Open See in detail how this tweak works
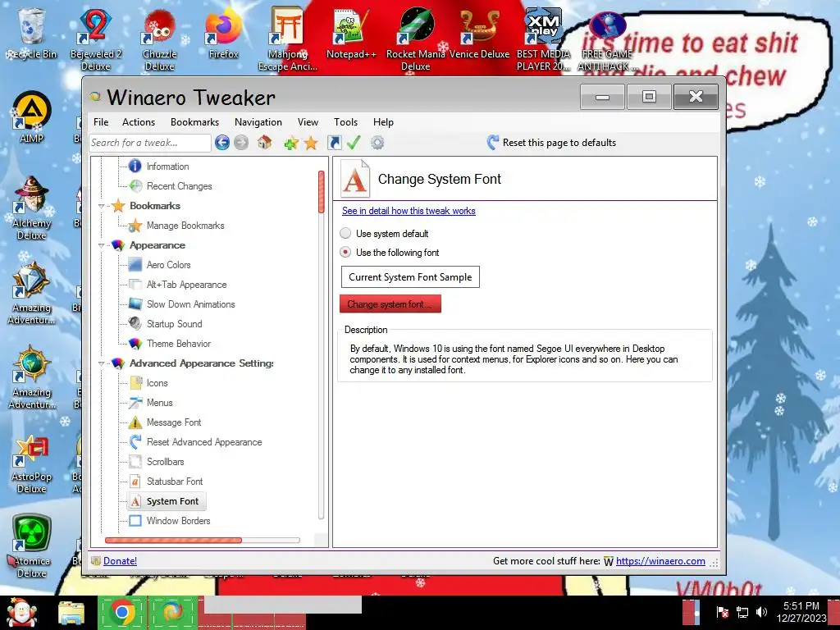Screen dimensions: 840x630 [409, 211]
